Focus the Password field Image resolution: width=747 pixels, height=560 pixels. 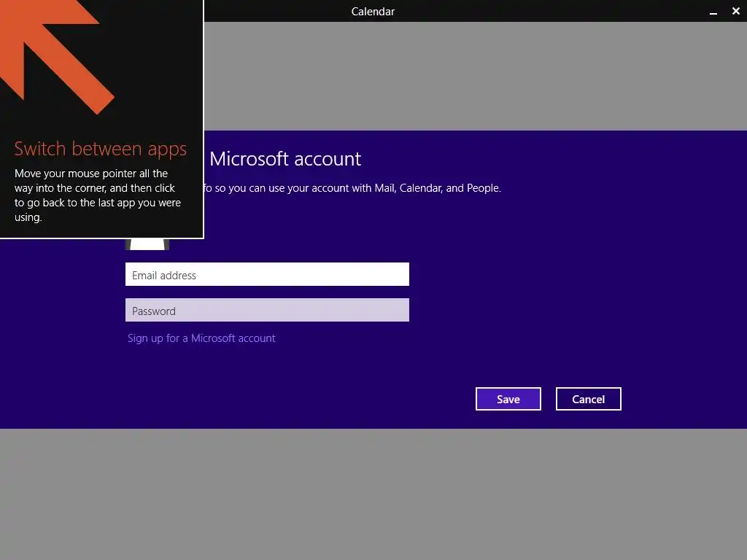coord(267,310)
